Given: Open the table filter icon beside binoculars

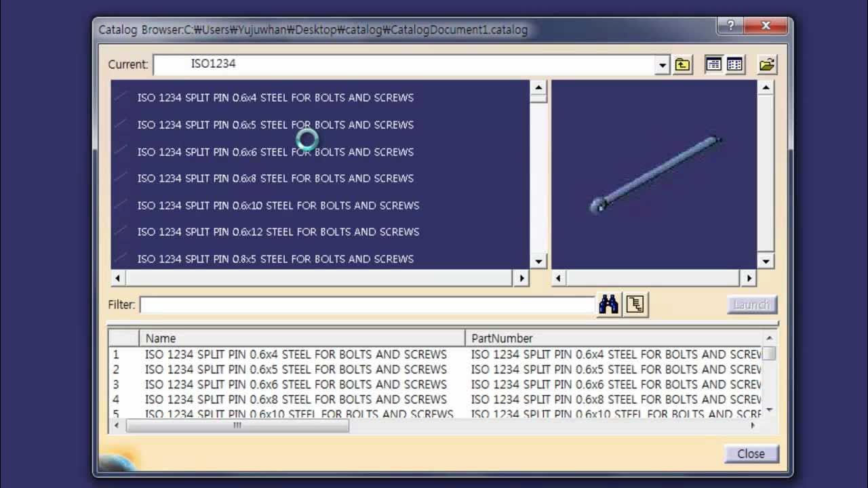Looking at the screenshot, I should [x=635, y=304].
